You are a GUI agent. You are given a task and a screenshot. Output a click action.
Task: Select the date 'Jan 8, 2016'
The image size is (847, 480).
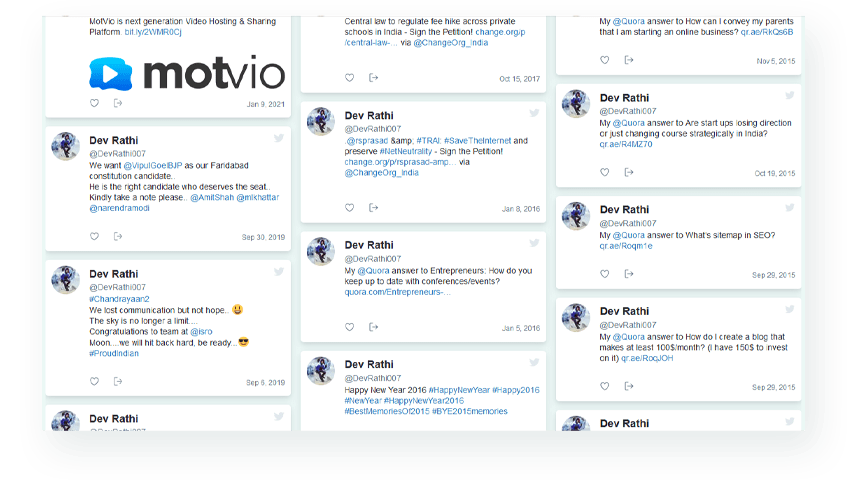521,209
